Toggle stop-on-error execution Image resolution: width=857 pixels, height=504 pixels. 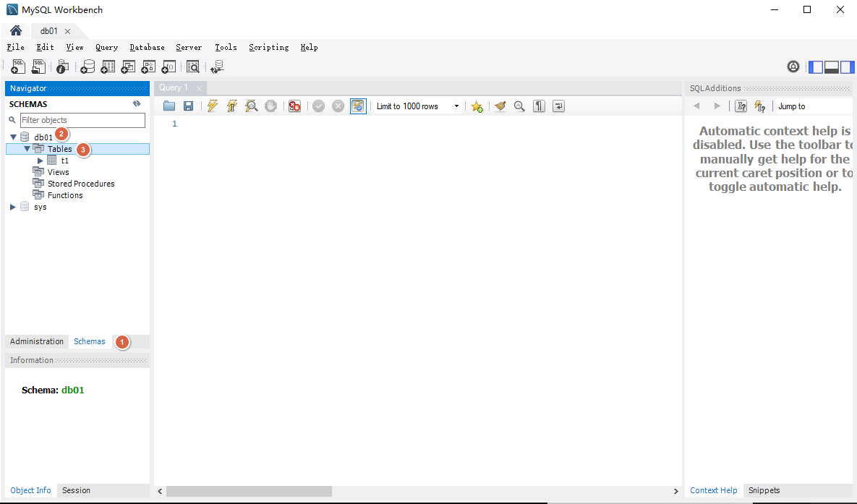tap(294, 106)
